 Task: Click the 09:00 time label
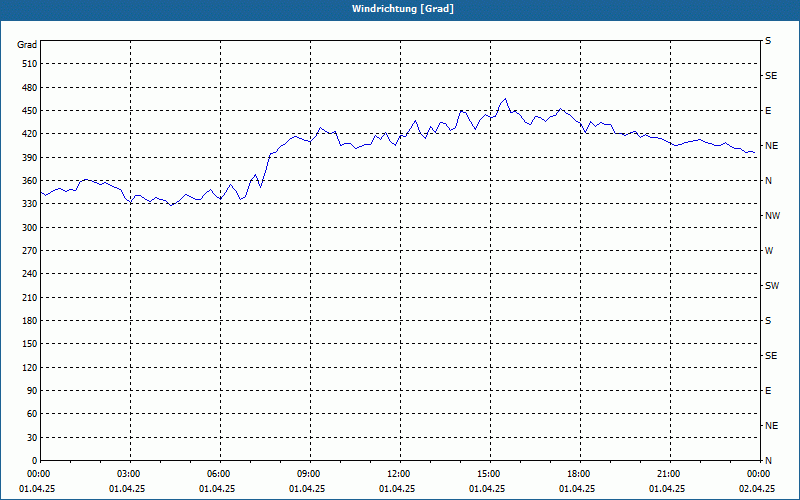[309, 474]
